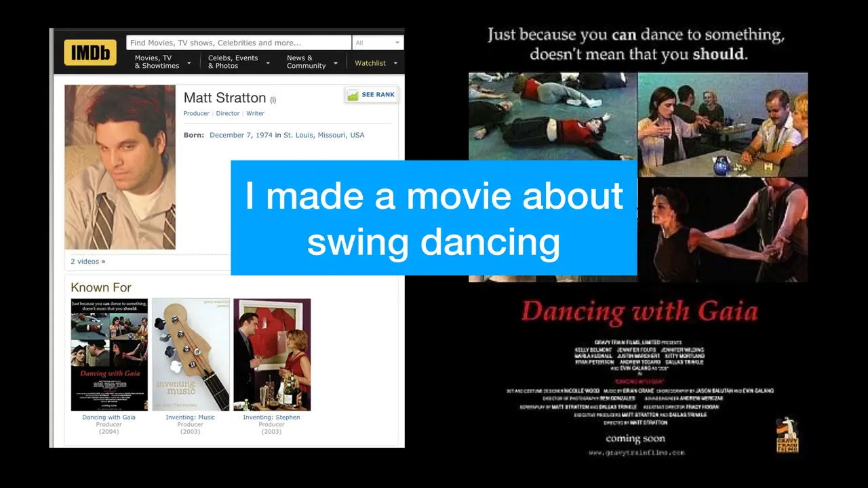Open Matt Stratton's profile photo

pos(120,167)
